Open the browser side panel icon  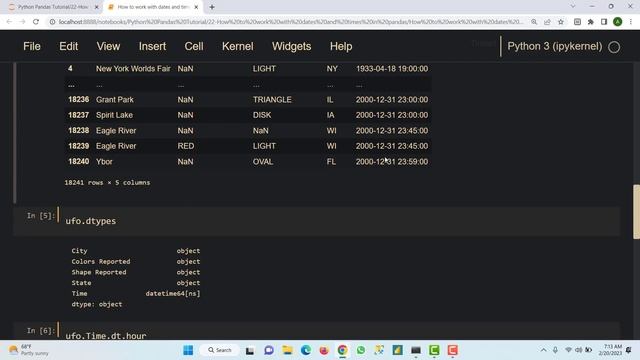coord(604,22)
